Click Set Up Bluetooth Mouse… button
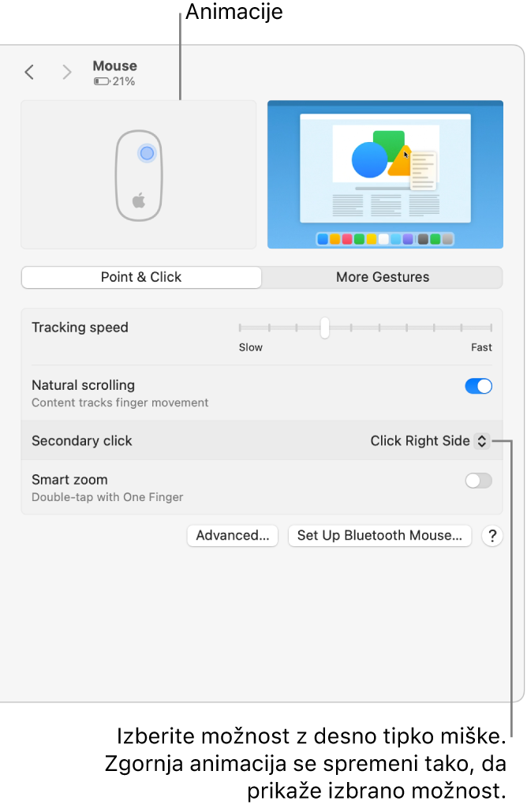 (x=379, y=536)
